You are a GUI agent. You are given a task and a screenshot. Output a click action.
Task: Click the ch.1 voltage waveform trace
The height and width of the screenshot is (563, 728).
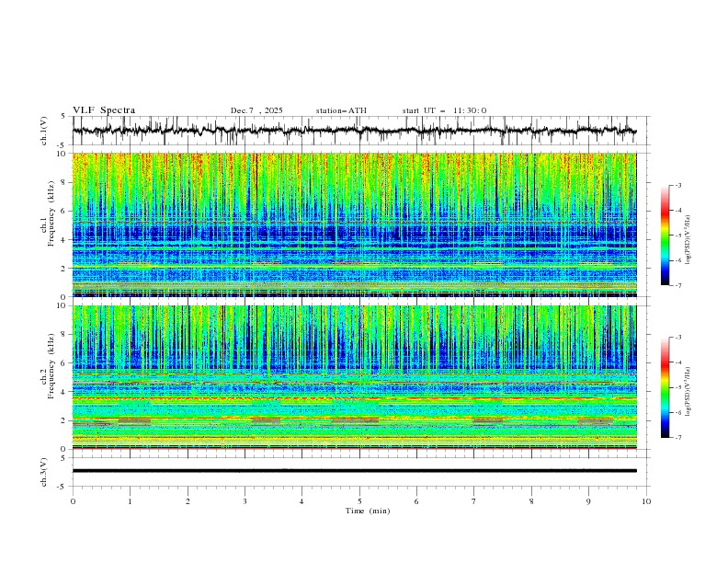pos(354,131)
